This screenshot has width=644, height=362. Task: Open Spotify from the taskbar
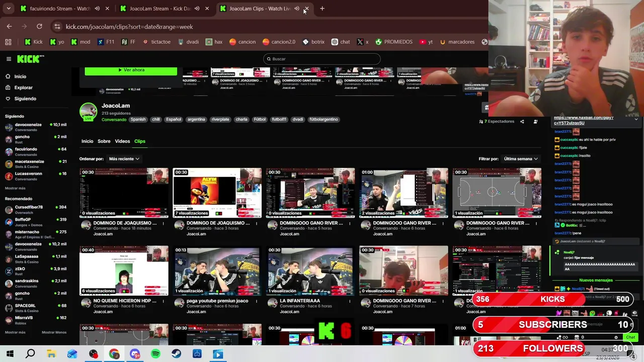coord(155,354)
